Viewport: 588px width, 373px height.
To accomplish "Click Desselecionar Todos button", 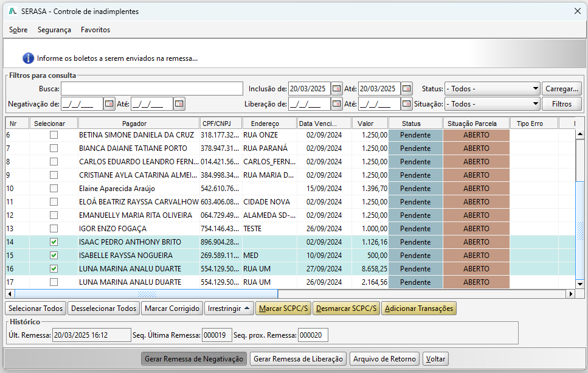I will click(x=103, y=309).
